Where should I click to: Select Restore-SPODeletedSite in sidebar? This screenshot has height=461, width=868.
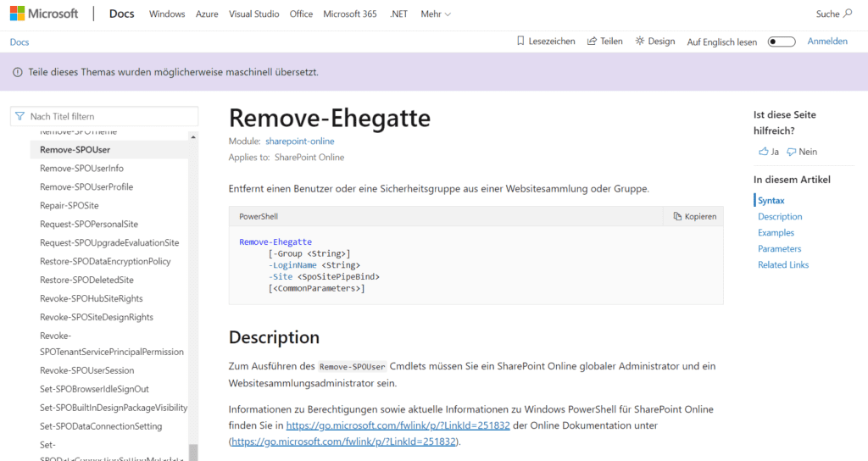point(86,280)
